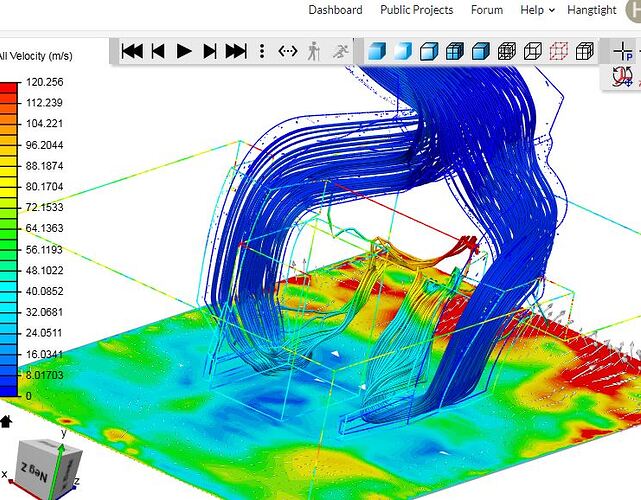
Task: Click the legend value 64.1363
Action: [x=45, y=228]
